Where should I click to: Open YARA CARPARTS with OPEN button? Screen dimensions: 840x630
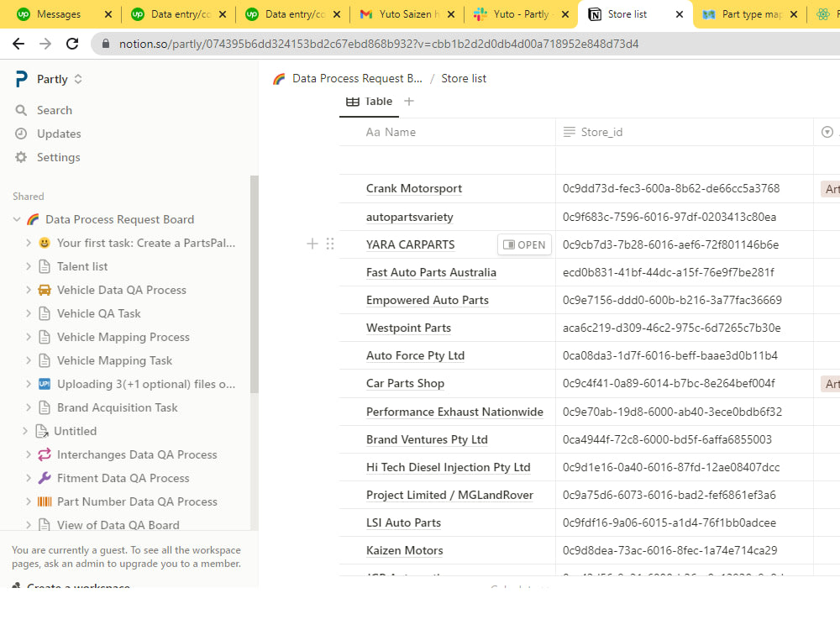coord(524,244)
